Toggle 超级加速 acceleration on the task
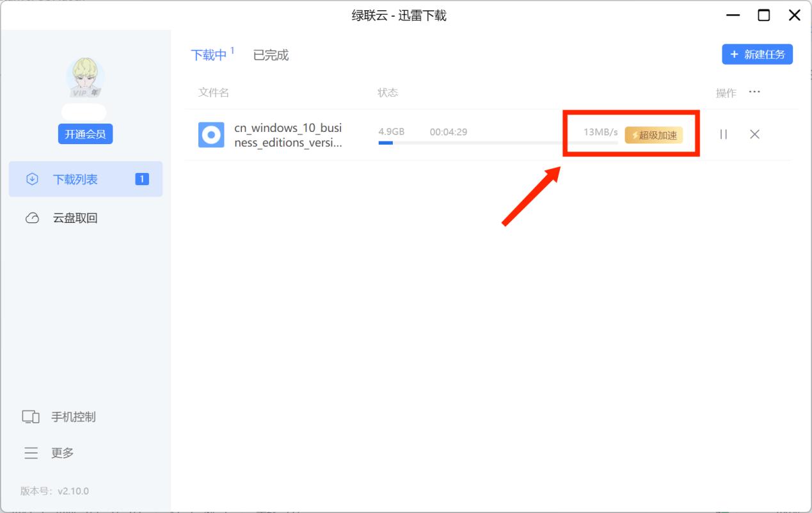This screenshot has height=513, width=812. point(653,135)
